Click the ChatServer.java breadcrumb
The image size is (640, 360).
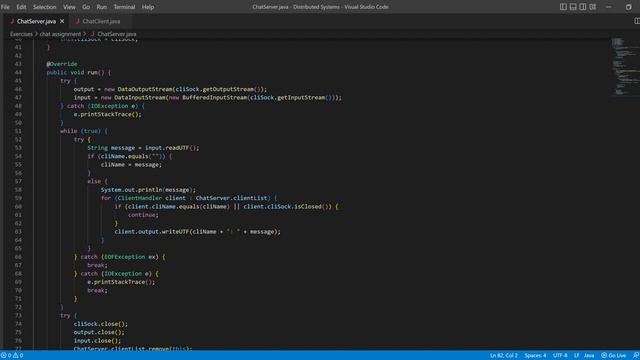117,34
